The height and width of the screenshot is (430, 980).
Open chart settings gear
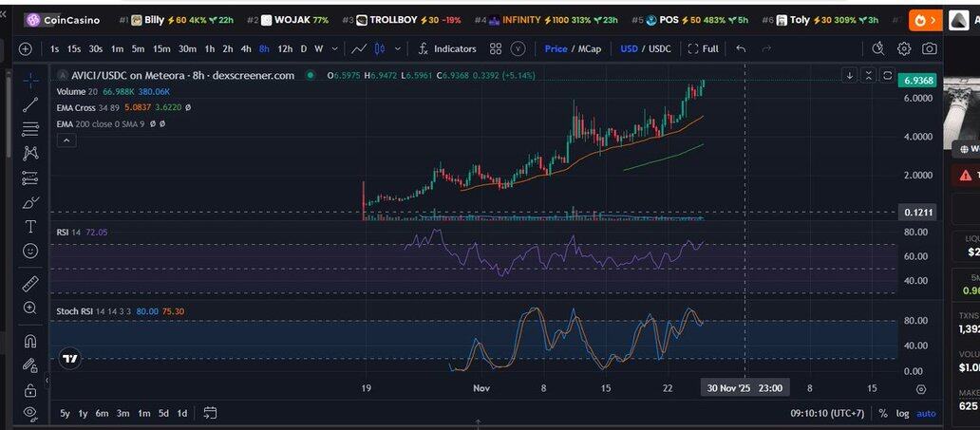pyautogui.click(x=904, y=48)
